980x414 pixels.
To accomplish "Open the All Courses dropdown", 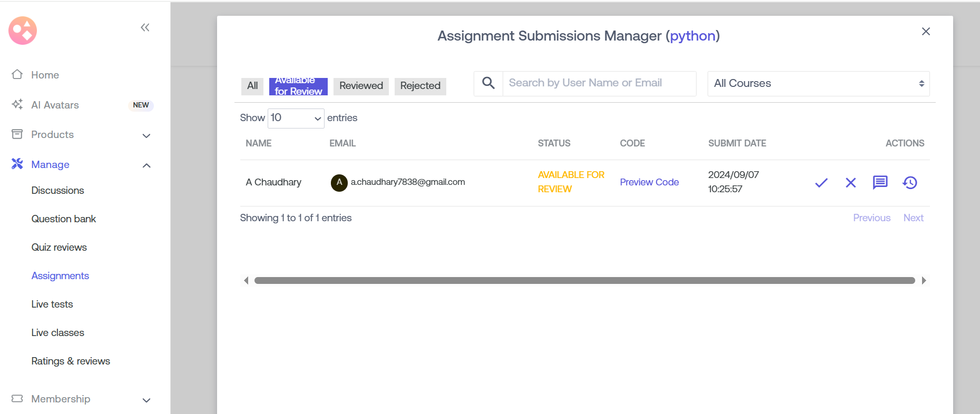I will [x=818, y=84].
